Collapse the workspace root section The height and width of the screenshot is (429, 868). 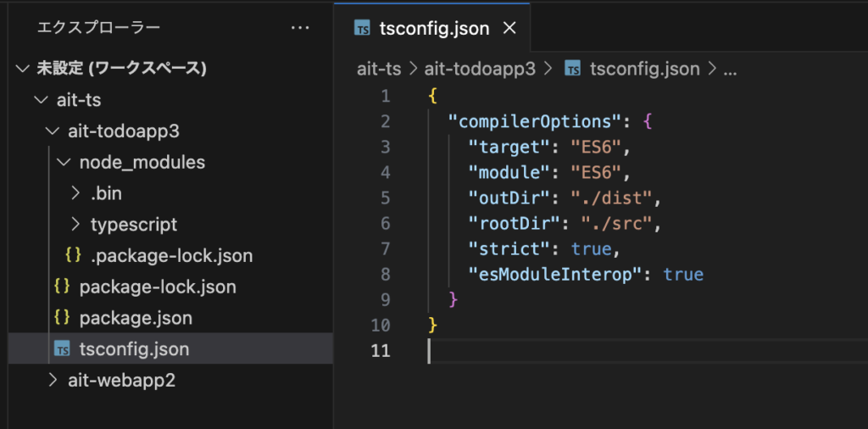22,69
